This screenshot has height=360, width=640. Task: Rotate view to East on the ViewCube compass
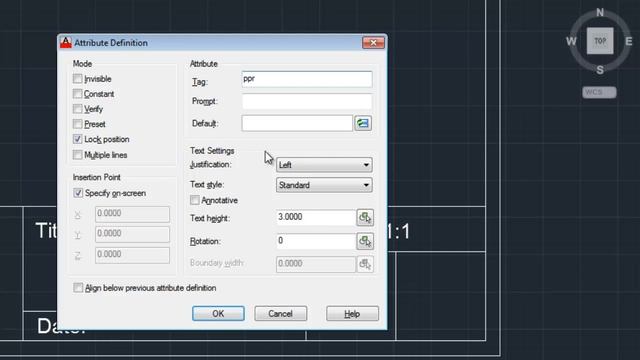point(629,41)
